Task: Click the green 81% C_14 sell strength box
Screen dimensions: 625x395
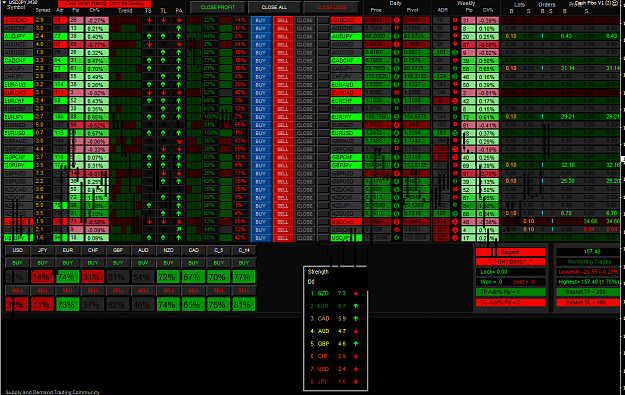Action: point(244,305)
